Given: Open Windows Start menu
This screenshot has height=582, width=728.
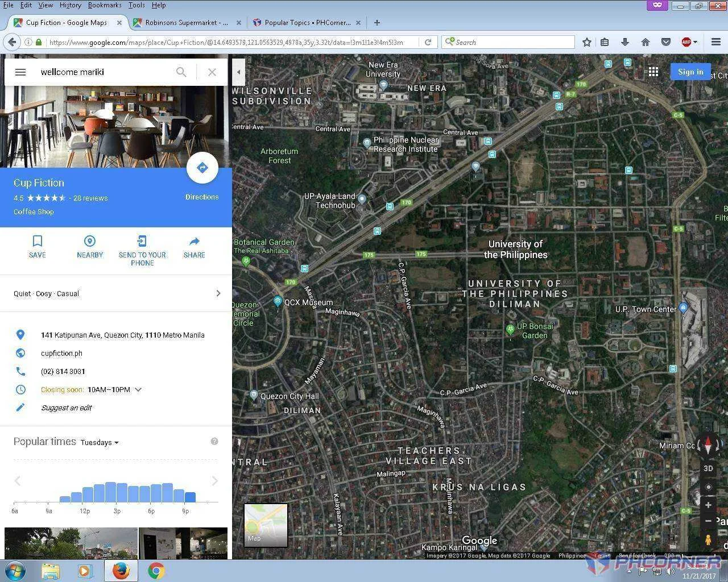Looking at the screenshot, I should (x=15, y=571).
